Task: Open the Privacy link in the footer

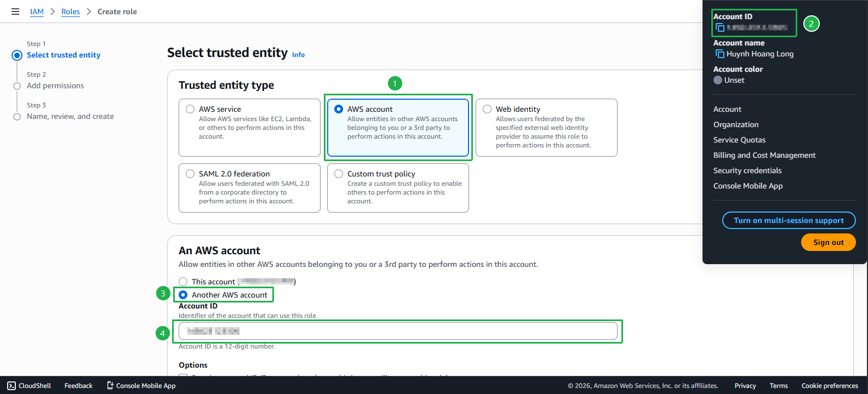Action: (x=745, y=386)
